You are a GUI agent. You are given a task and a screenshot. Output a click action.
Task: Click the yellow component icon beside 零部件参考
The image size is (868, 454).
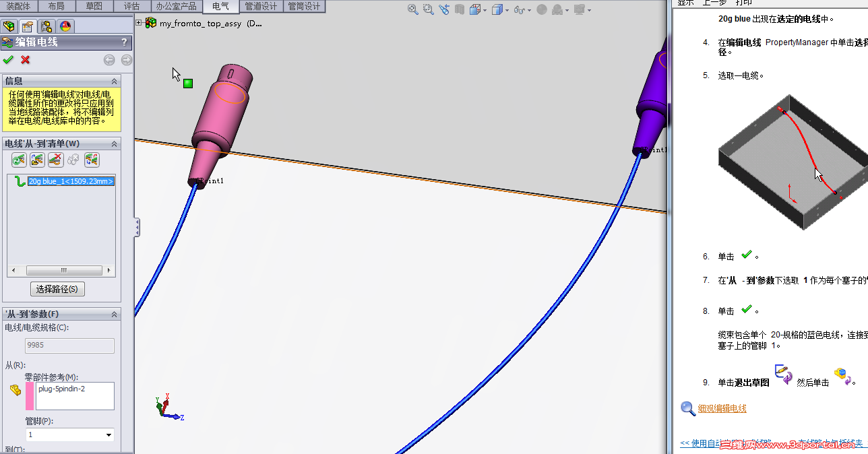click(15, 390)
